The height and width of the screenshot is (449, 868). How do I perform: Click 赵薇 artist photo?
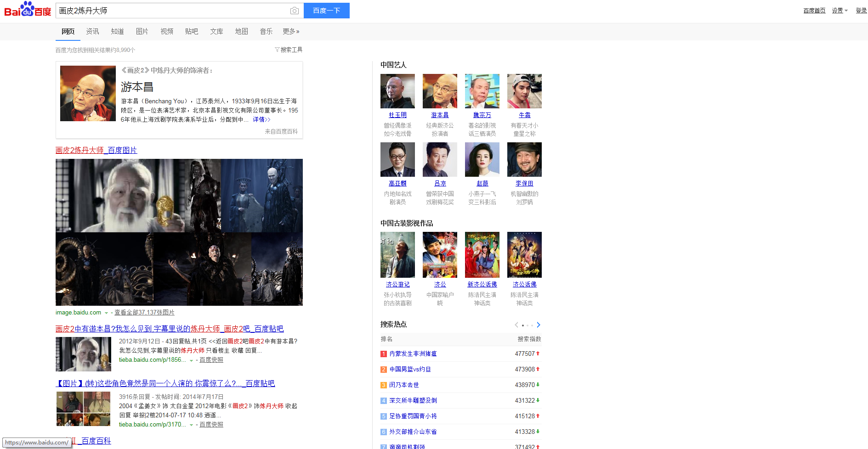[482, 159]
